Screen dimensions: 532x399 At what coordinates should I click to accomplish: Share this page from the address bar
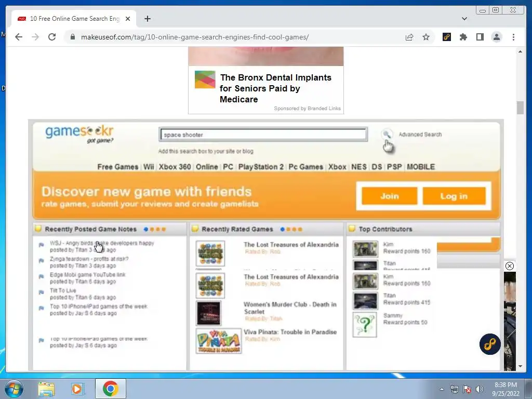pos(409,37)
